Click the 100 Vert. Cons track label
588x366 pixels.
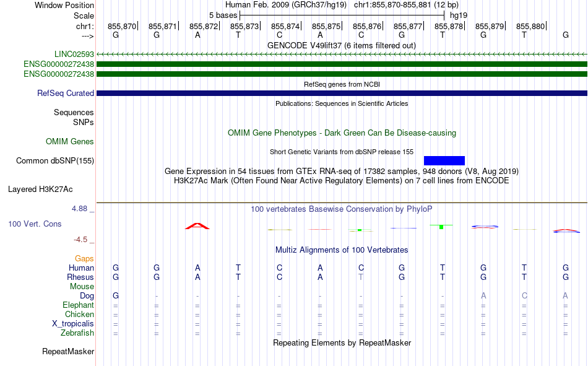point(35,224)
